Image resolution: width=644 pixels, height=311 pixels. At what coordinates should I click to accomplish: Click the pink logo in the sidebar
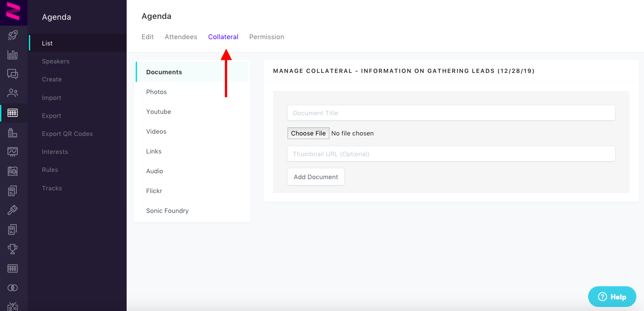(13, 11)
